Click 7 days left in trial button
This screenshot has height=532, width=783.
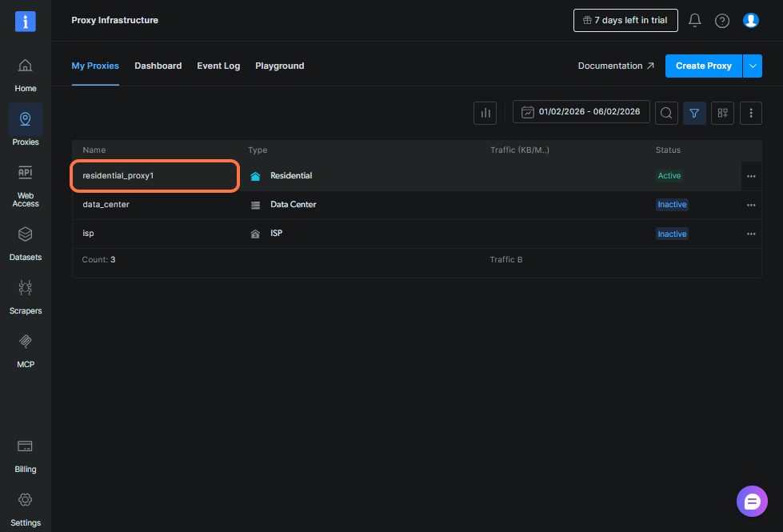pos(625,21)
